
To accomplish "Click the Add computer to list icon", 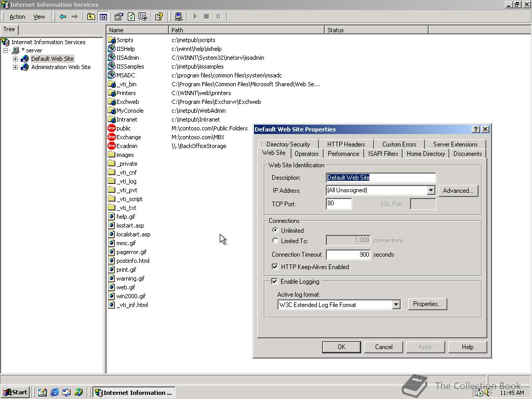I will click(x=179, y=17).
